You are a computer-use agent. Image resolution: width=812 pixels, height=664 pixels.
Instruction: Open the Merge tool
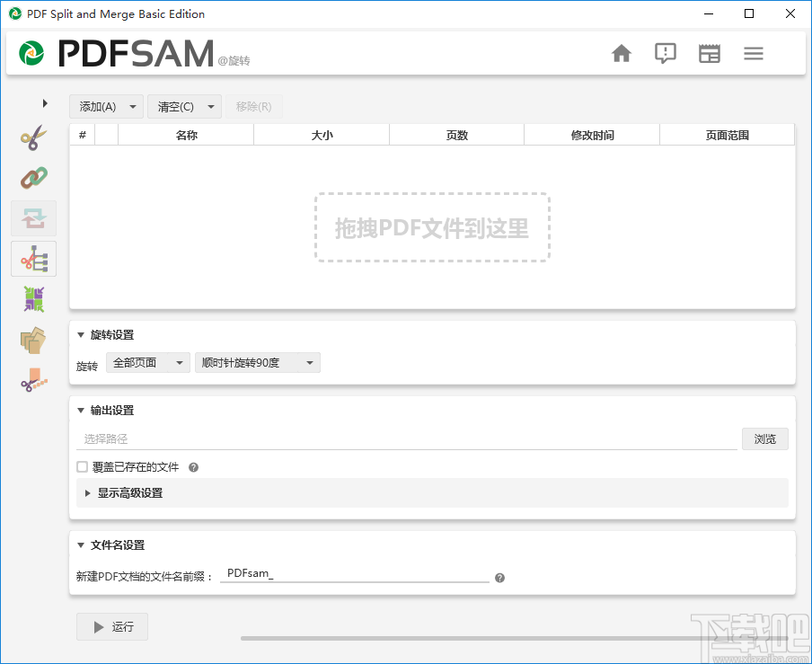tap(33, 177)
